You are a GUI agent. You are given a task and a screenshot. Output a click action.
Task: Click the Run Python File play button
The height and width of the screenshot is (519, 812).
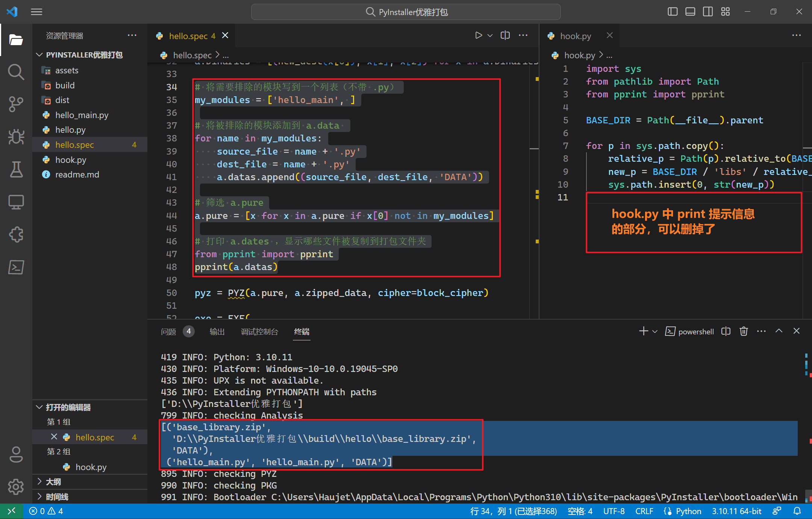478,35
